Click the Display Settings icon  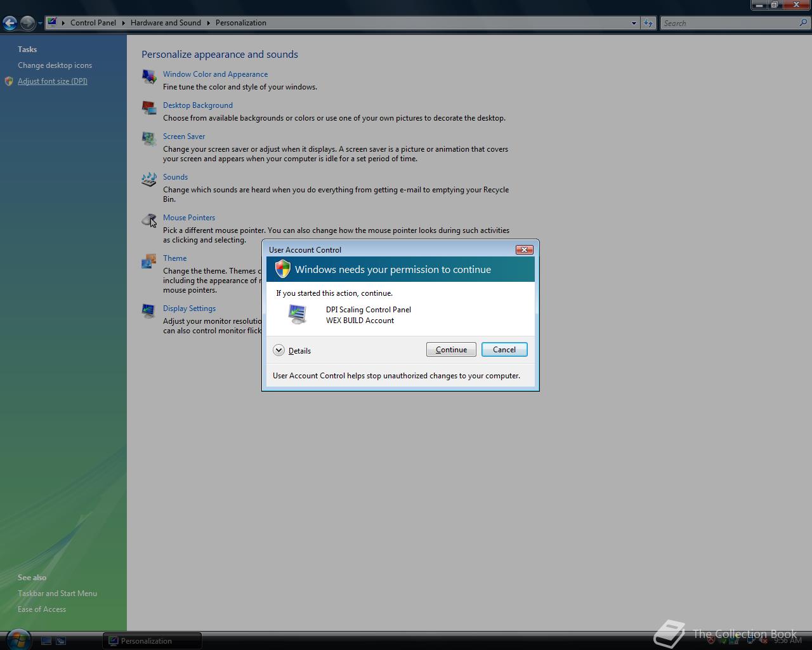[149, 311]
